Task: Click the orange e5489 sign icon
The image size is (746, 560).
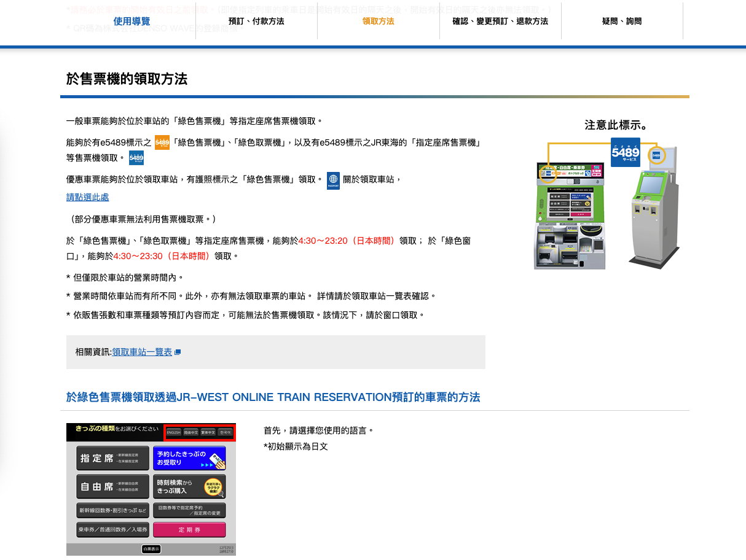Action: 162,142
